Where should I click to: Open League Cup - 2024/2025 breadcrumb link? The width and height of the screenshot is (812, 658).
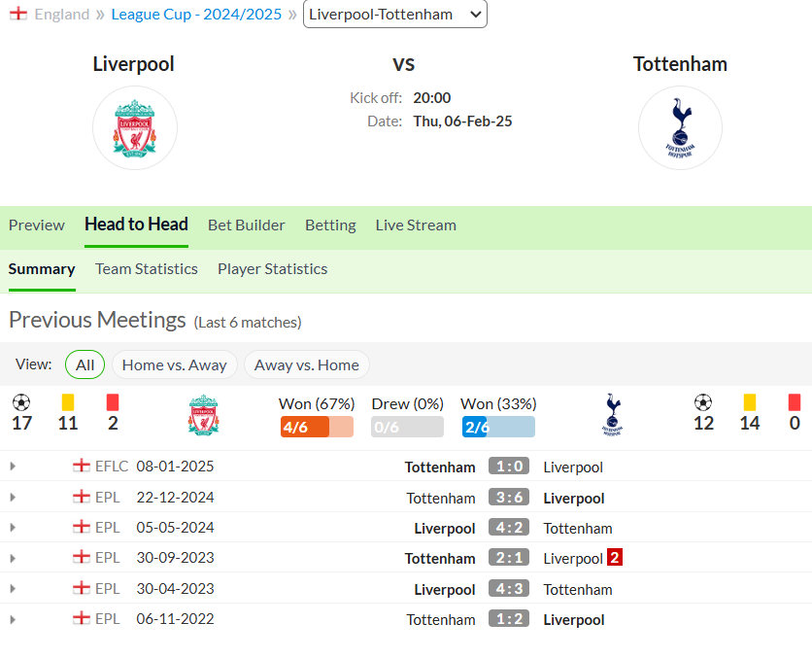click(x=196, y=14)
